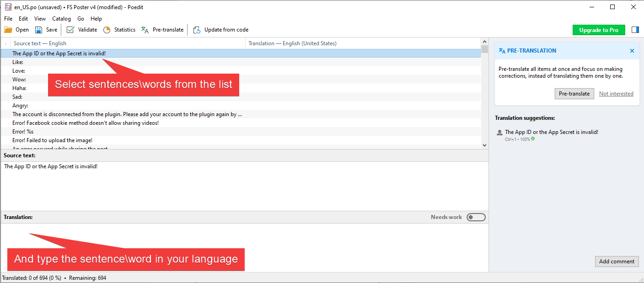The width and height of the screenshot is (644, 283).
Task: Run Validate from the toolbar
Action: point(82,30)
